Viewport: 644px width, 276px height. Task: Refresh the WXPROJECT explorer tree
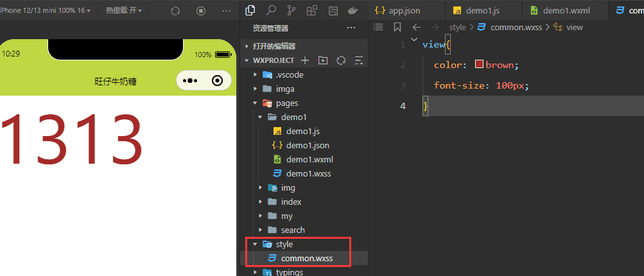coord(341,60)
